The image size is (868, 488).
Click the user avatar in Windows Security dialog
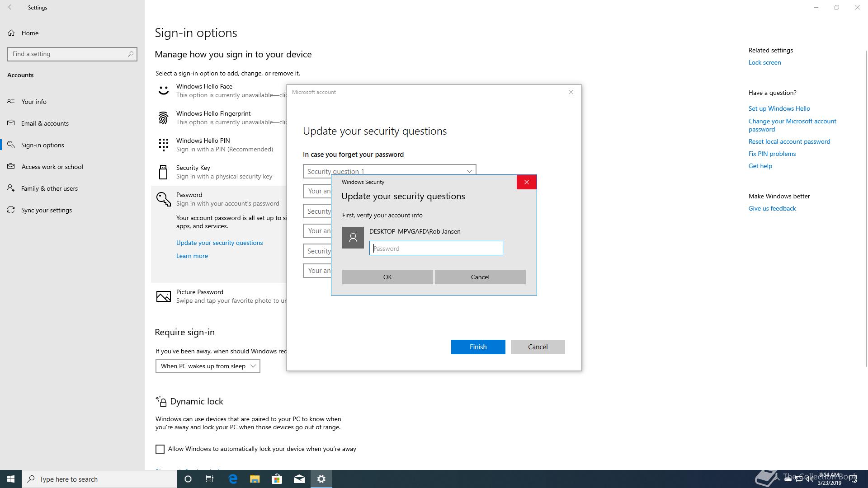click(353, 238)
